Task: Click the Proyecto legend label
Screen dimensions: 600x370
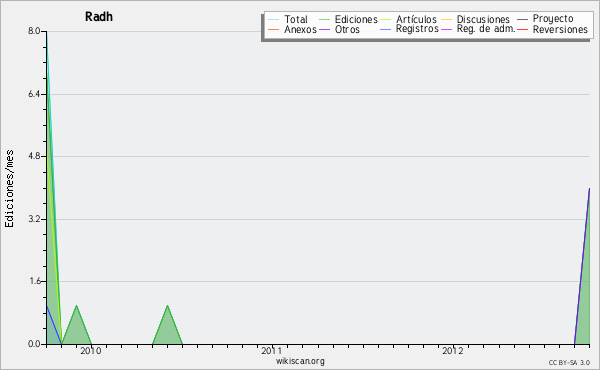Action: click(553, 19)
